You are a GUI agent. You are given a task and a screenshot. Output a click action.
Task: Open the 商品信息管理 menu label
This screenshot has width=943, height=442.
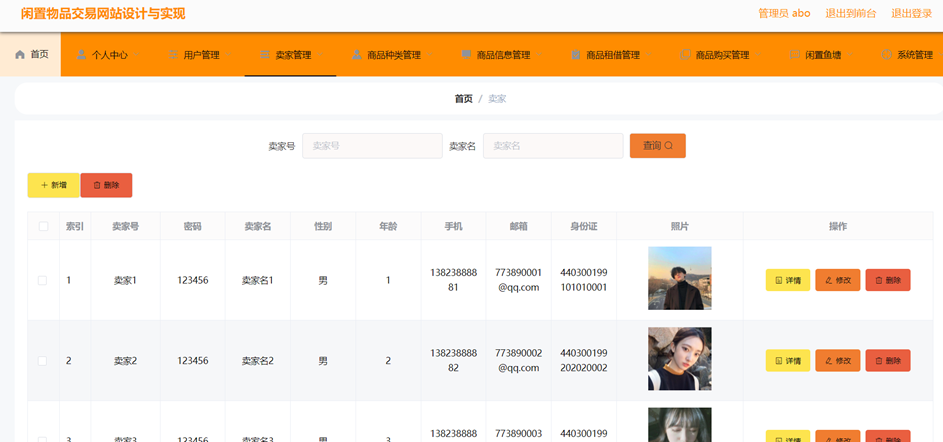pyautogui.click(x=503, y=55)
